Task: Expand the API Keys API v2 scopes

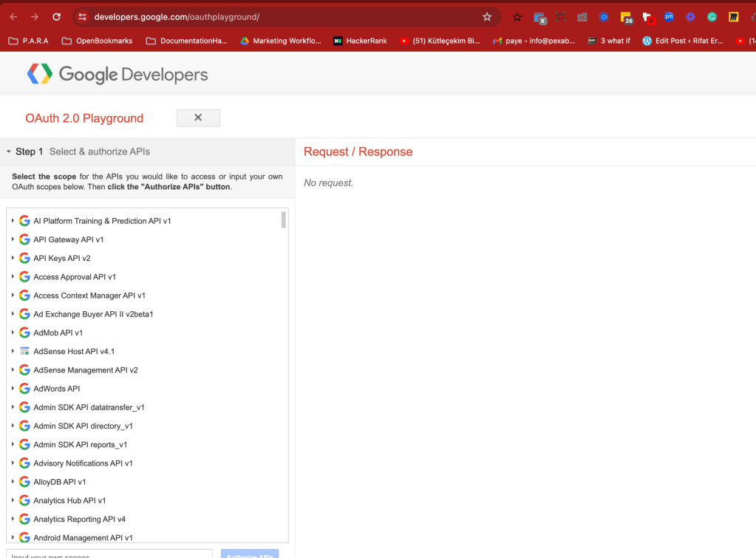Action: tap(13, 258)
